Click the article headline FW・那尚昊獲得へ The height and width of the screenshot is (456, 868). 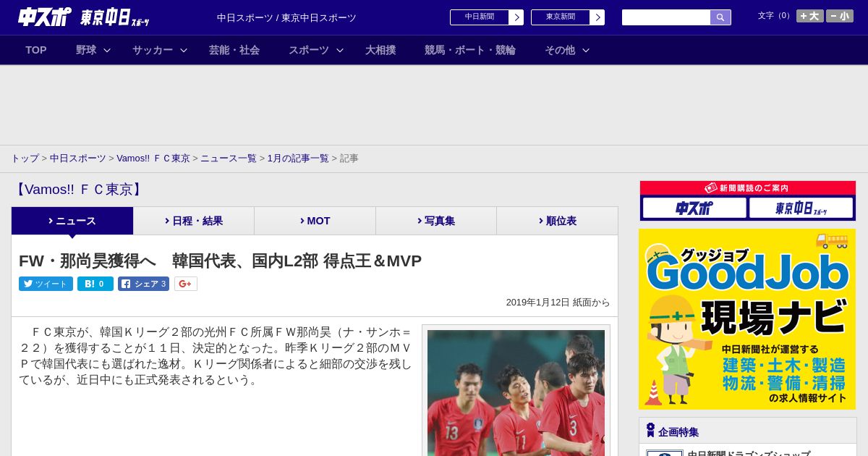tap(220, 261)
